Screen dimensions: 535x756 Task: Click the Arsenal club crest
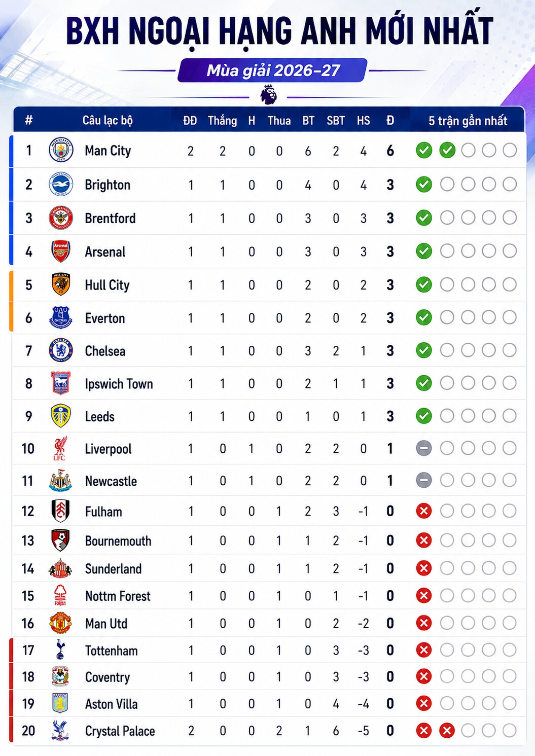(61, 251)
